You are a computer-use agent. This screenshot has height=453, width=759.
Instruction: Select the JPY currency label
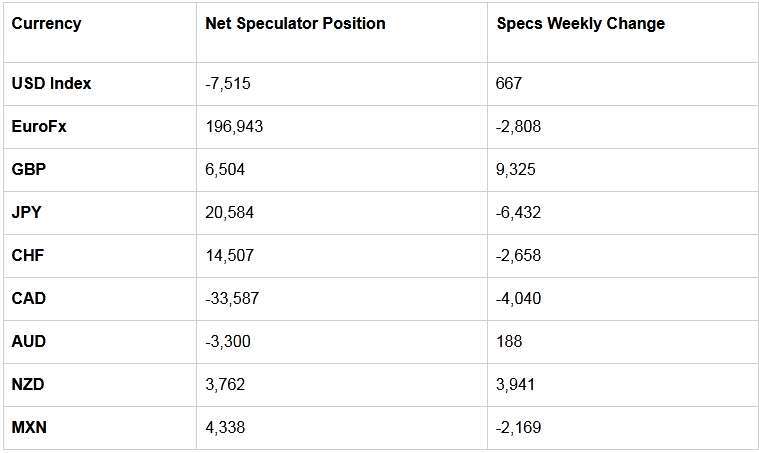[x=26, y=212]
